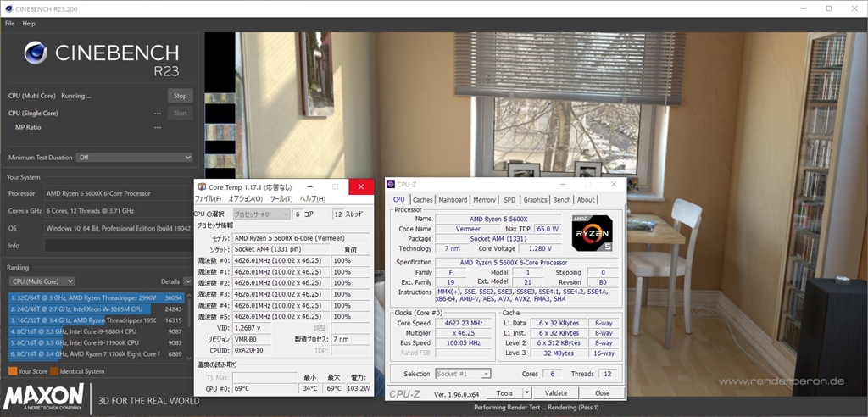Click the Validate button in CPU-Z

(556, 393)
